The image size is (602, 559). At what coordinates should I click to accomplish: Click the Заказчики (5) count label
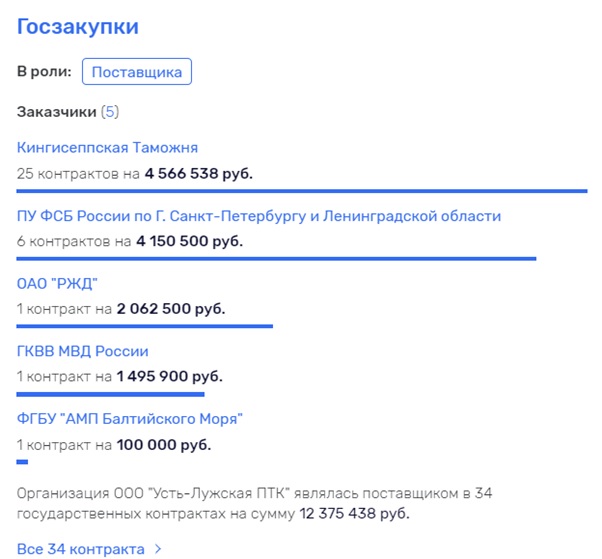coord(109,111)
